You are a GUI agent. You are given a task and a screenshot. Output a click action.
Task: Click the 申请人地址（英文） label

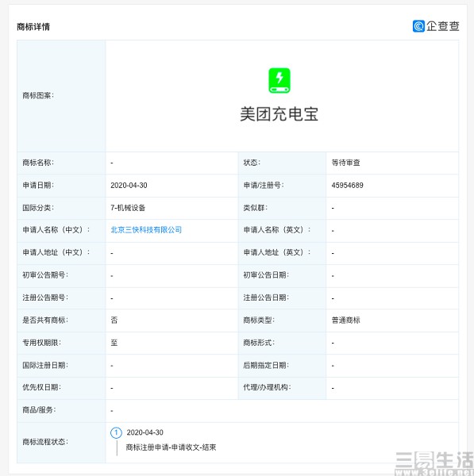[x=277, y=252]
